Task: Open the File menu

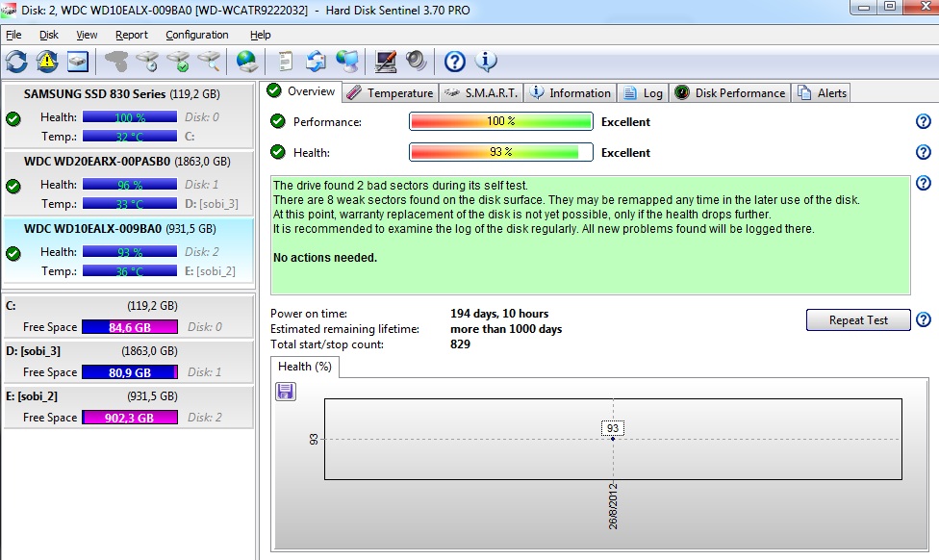Action: (x=13, y=35)
